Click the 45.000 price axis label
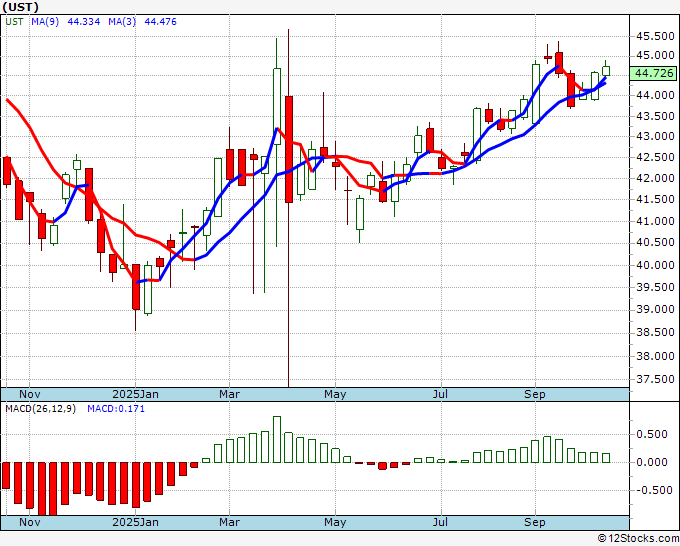680x546 pixels. 655,56
